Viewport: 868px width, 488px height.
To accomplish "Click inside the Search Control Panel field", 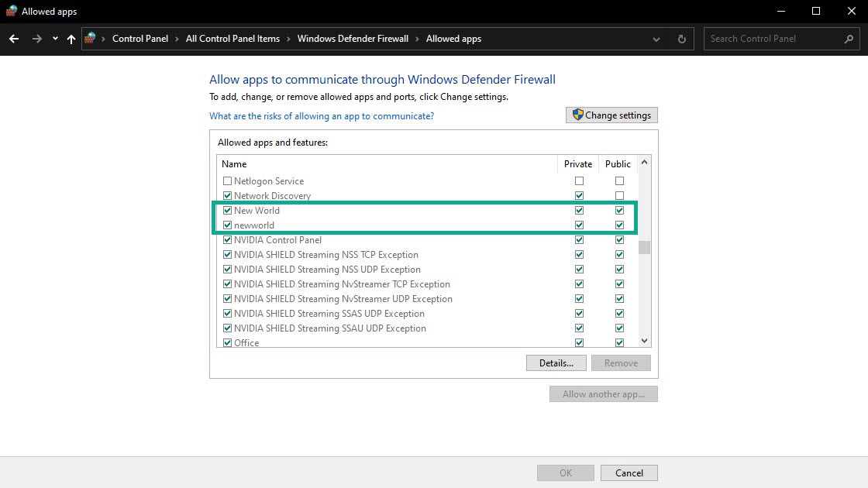I will [x=775, y=38].
